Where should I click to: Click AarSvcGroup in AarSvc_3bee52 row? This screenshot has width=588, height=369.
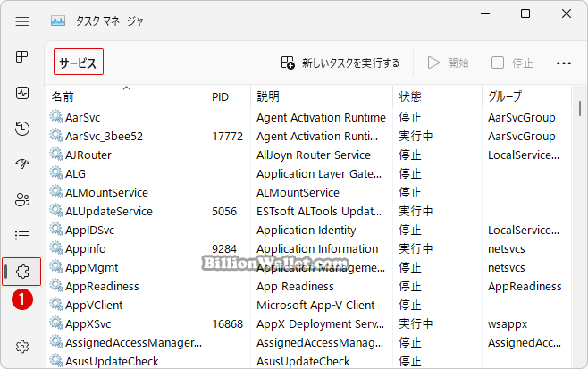coord(521,136)
